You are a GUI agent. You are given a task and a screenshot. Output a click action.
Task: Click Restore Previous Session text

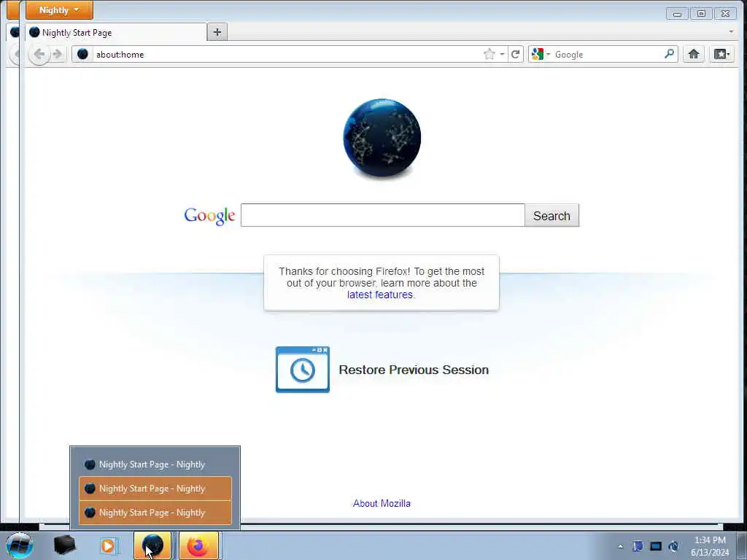(x=414, y=370)
